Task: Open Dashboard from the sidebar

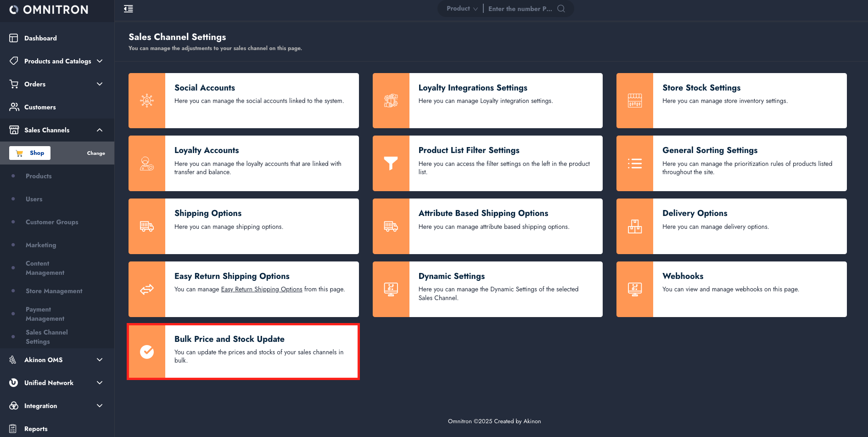Action: tap(40, 38)
